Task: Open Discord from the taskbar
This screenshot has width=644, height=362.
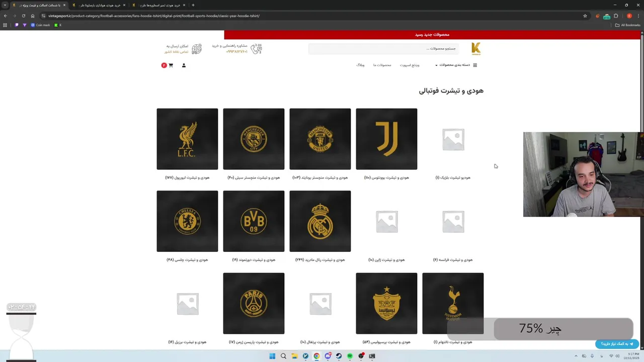Action: [x=328, y=356]
